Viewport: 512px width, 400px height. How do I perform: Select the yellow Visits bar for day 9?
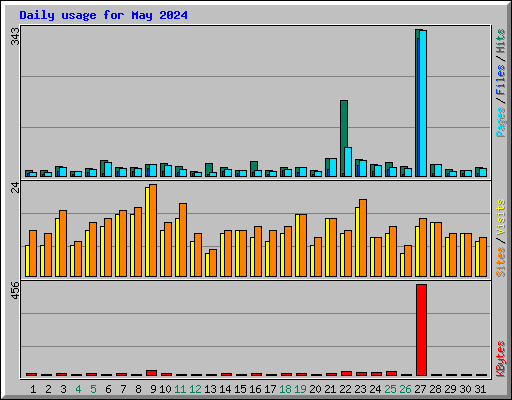[147, 232]
